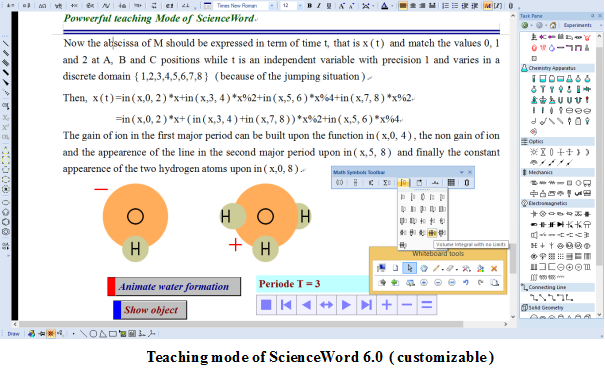Select the eraser in Whiteboard tools
The image size is (605, 368).
tap(450, 268)
